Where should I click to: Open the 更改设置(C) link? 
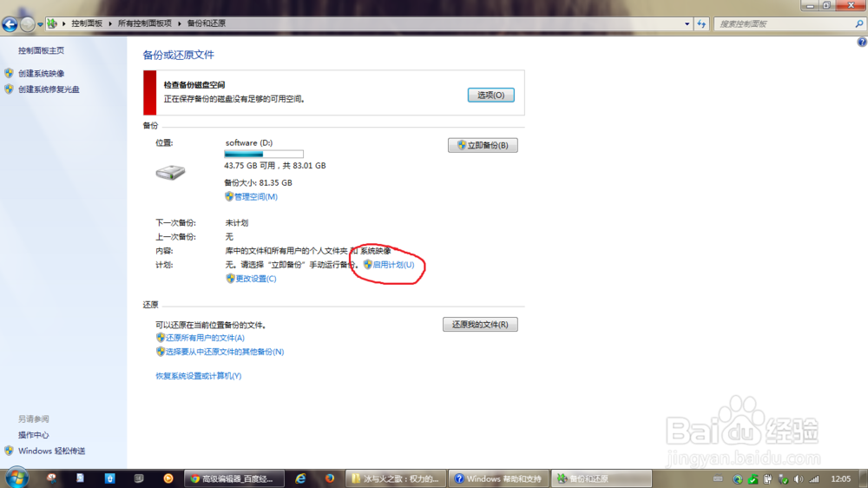tap(256, 279)
